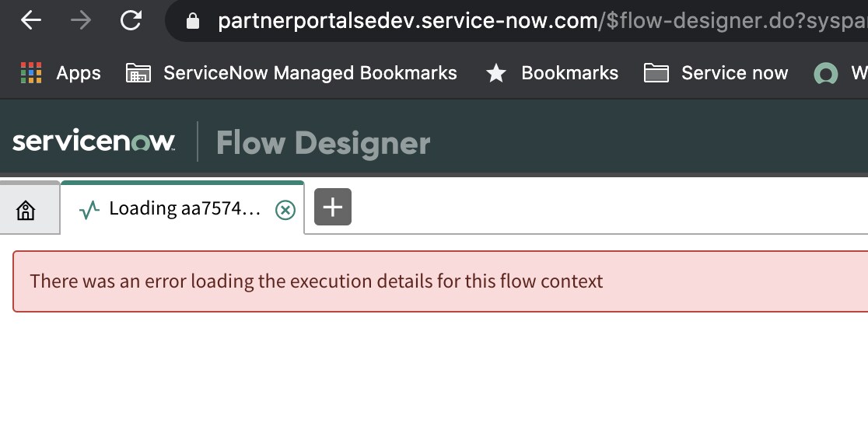Open the starred Bookmarks item
Image resolution: width=868 pixels, height=426 pixels.
pyautogui.click(x=551, y=73)
